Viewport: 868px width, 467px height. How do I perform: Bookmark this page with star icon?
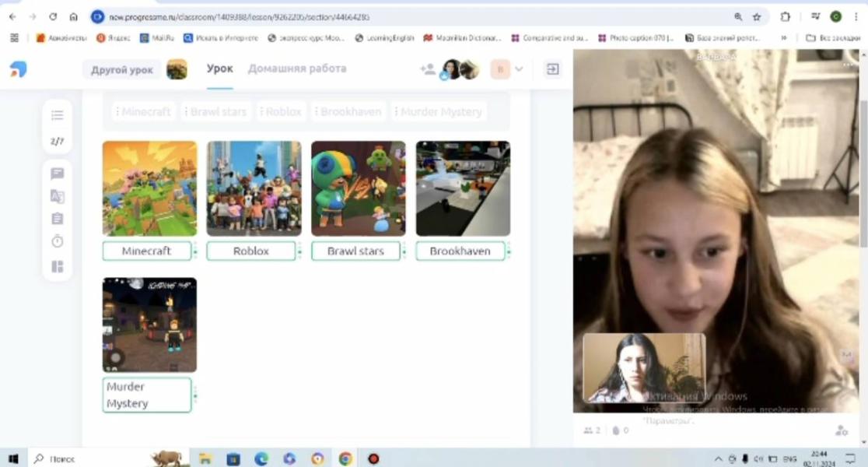pos(757,16)
